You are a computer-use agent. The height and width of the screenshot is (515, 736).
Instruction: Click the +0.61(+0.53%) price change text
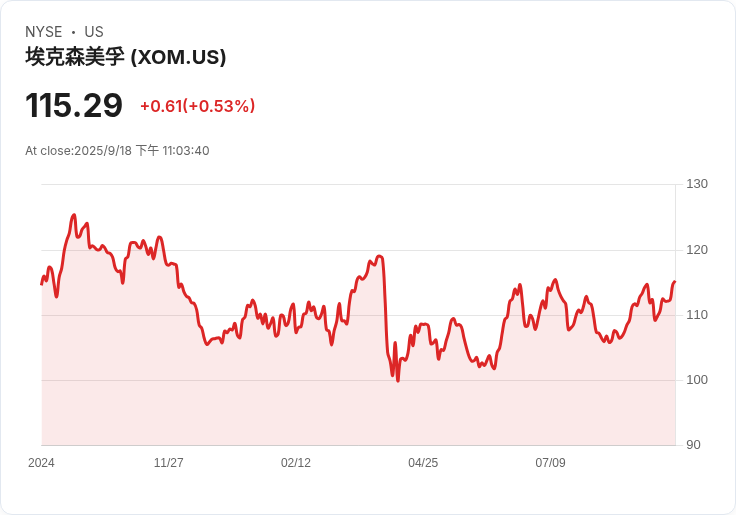[197, 106]
